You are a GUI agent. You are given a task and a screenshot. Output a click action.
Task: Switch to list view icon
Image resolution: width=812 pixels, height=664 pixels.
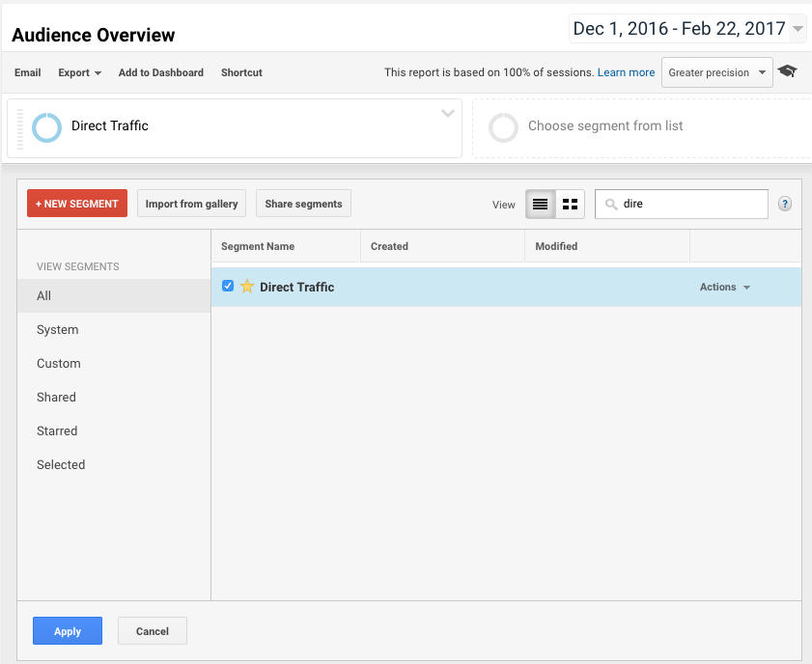click(540, 204)
